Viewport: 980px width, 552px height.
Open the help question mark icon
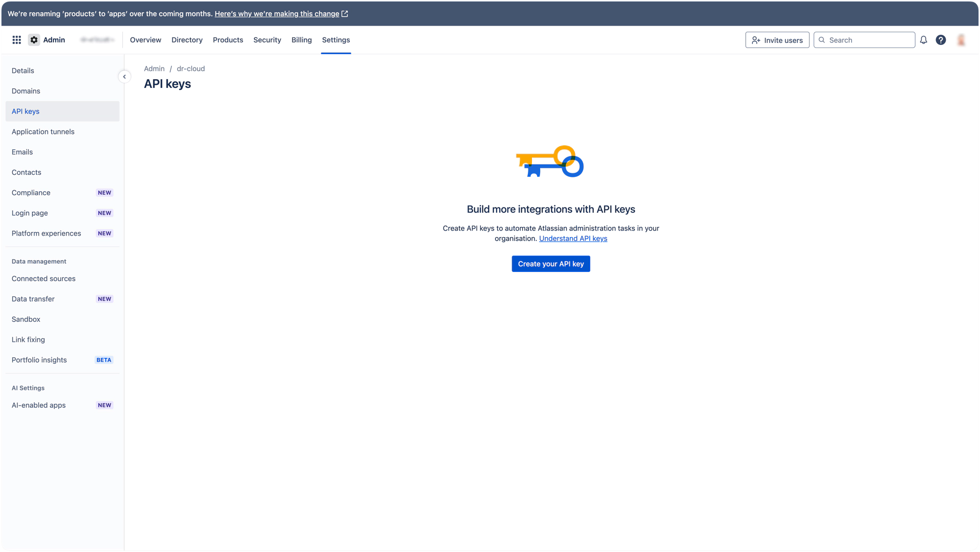(x=940, y=39)
